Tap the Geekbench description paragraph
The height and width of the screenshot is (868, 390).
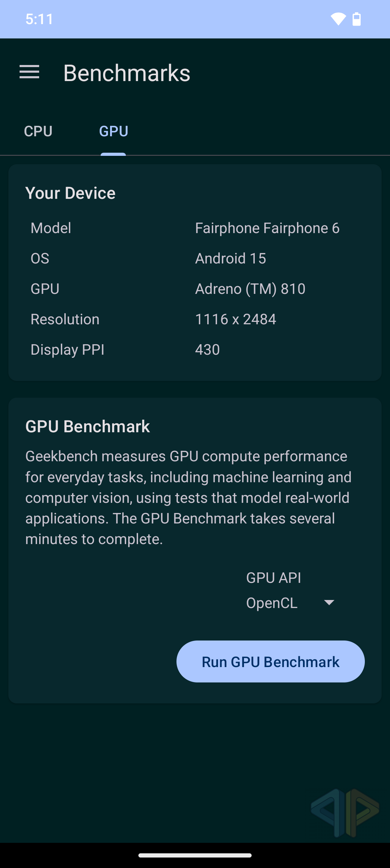tap(189, 498)
